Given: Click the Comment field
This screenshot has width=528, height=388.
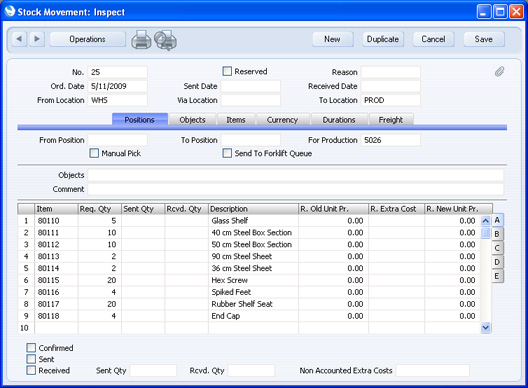Looking at the screenshot, I should click(x=296, y=189).
